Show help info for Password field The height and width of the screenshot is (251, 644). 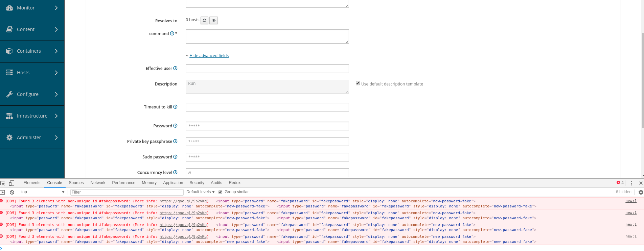[x=175, y=126]
